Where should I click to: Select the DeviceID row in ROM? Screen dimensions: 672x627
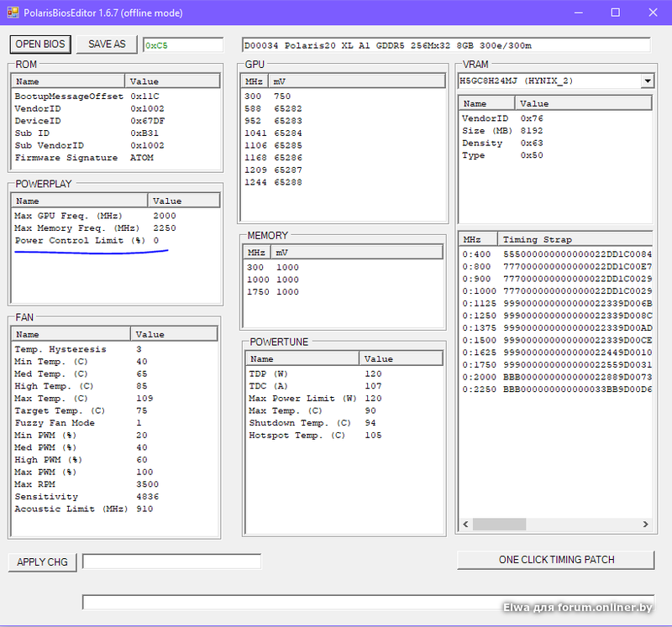point(39,121)
